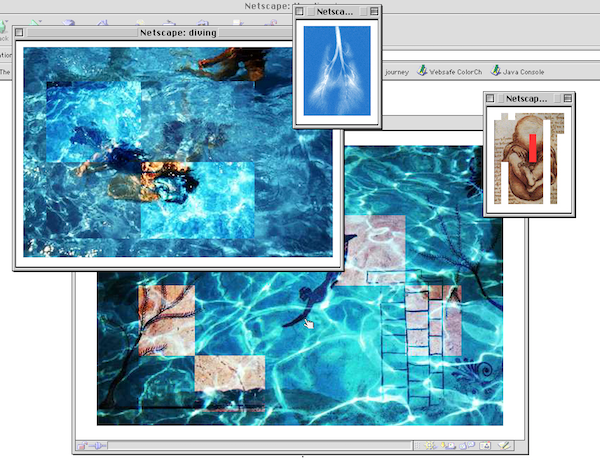Click the swimmer in the diving window
The width and height of the screenshot is (600, 470).
[x=150, y=175]
